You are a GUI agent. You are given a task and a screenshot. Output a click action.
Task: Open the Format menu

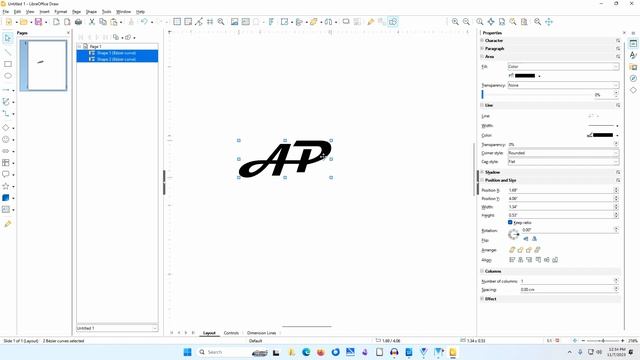coord(60,12)
